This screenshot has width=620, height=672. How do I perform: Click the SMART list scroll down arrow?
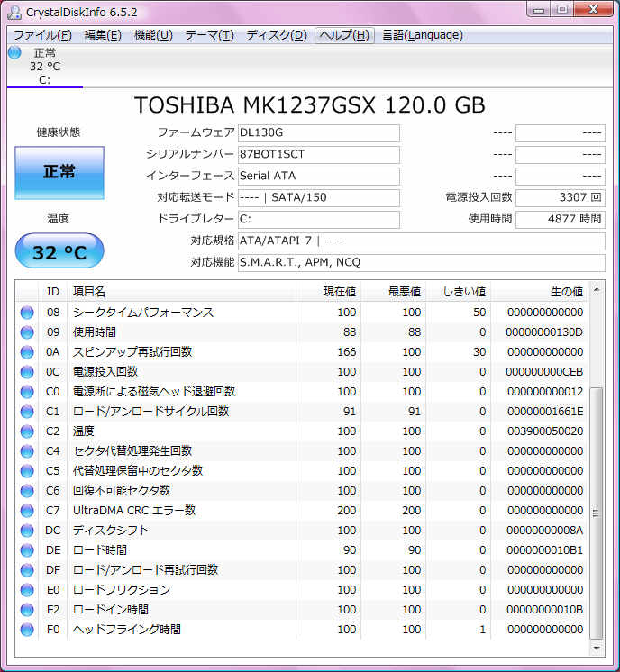click(x=597, y=649)
